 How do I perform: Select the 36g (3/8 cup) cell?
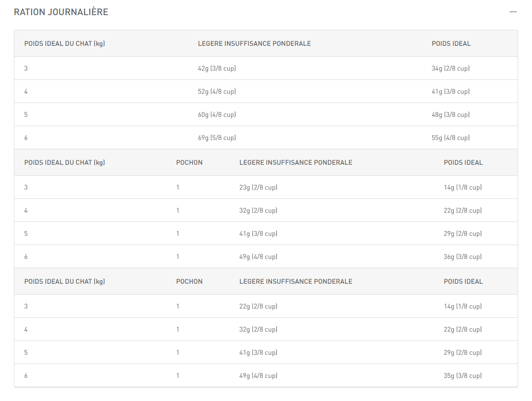click(x=463, y=256)
